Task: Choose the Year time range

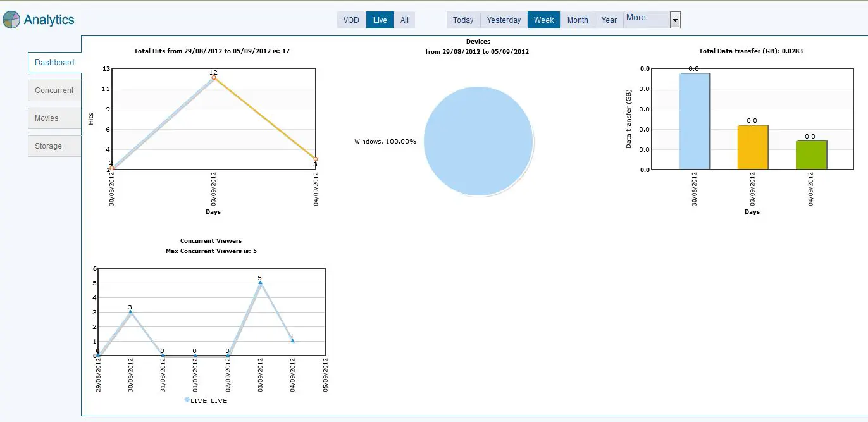Action: click(609, 20)
